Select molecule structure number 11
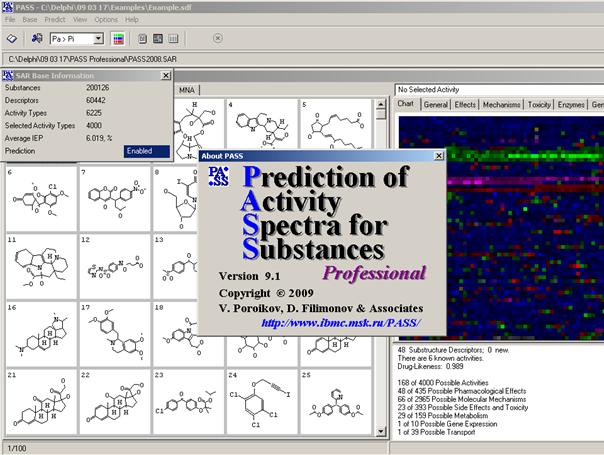This screenshot has width=604, height=455. tap(41, 267)
